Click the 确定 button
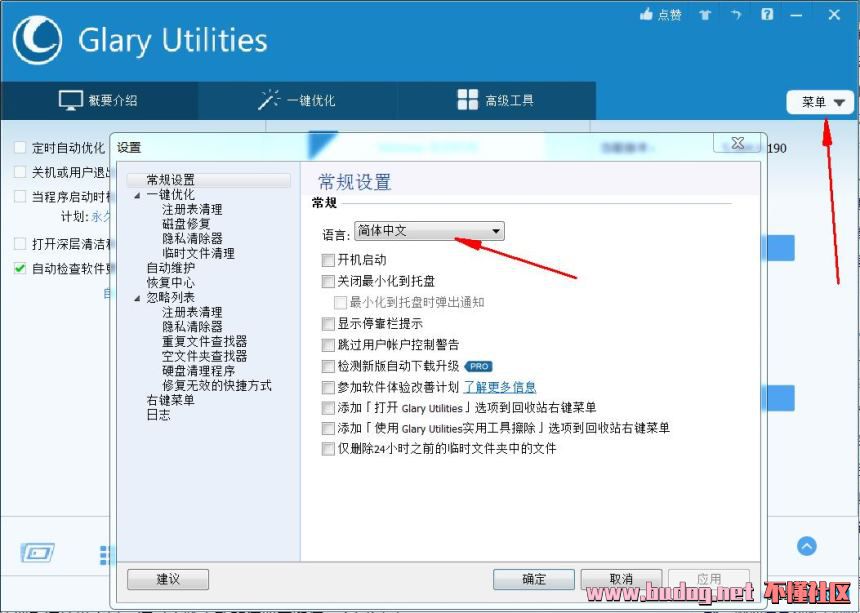The height and width of the screenshot is (613, 860). tap(534, 579)
